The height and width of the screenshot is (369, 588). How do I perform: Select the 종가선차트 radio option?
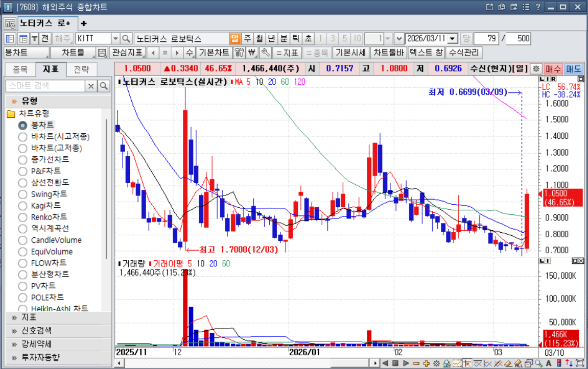22,160
